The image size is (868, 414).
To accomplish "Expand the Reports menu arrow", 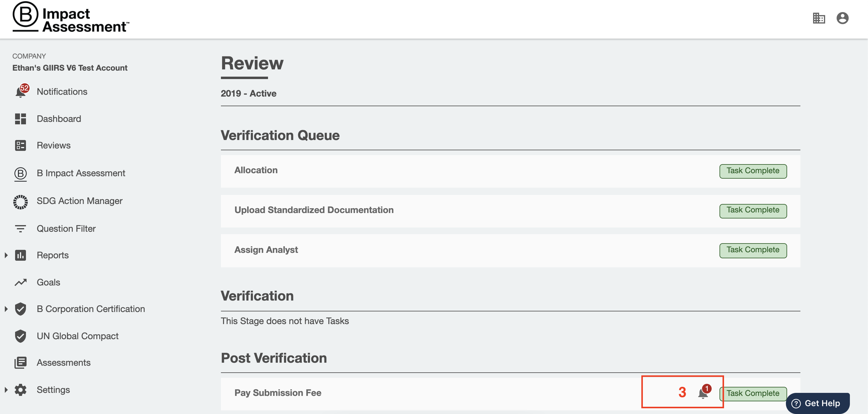I will click(6, 255).
